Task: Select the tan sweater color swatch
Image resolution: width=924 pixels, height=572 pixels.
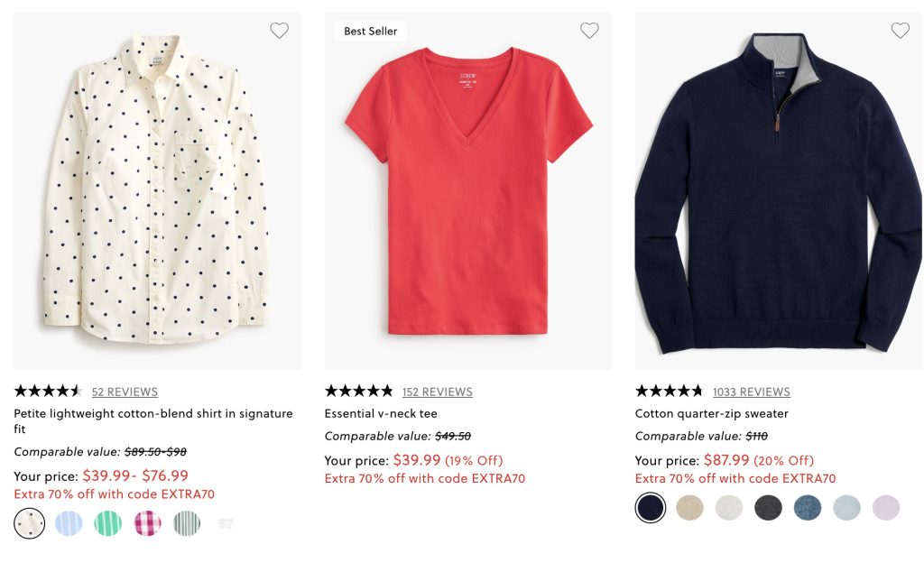Action: [x=689, y=507]
